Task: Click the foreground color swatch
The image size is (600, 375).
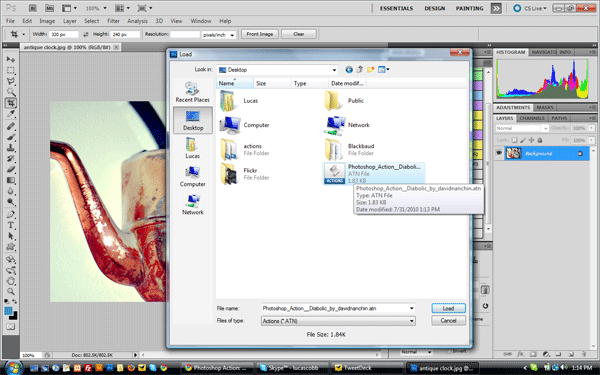Action: (x=8, y=311)
